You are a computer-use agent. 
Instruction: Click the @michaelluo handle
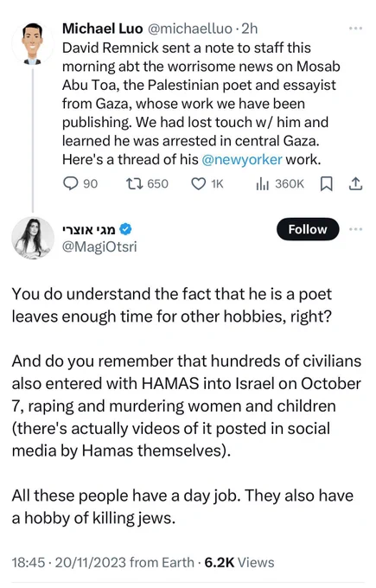point(190,29)
